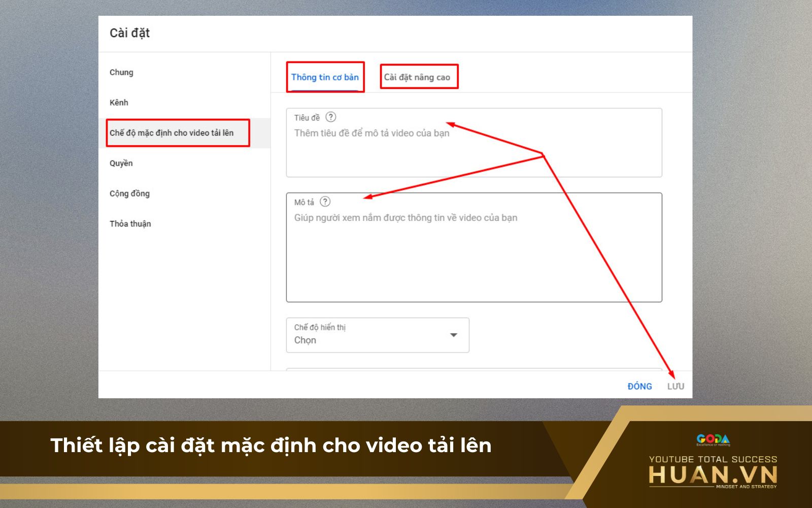Switch to the Cài đặt nâng cao tab

417,77
